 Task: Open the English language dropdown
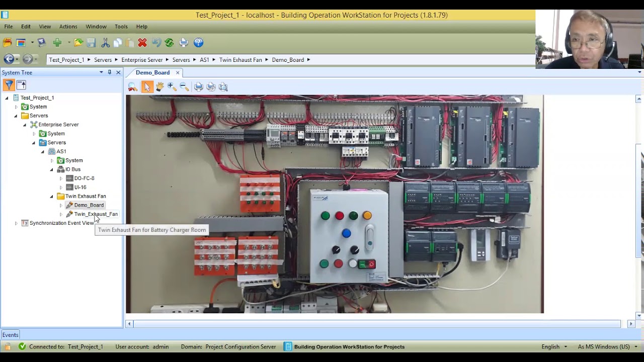(x=554, y=347)
